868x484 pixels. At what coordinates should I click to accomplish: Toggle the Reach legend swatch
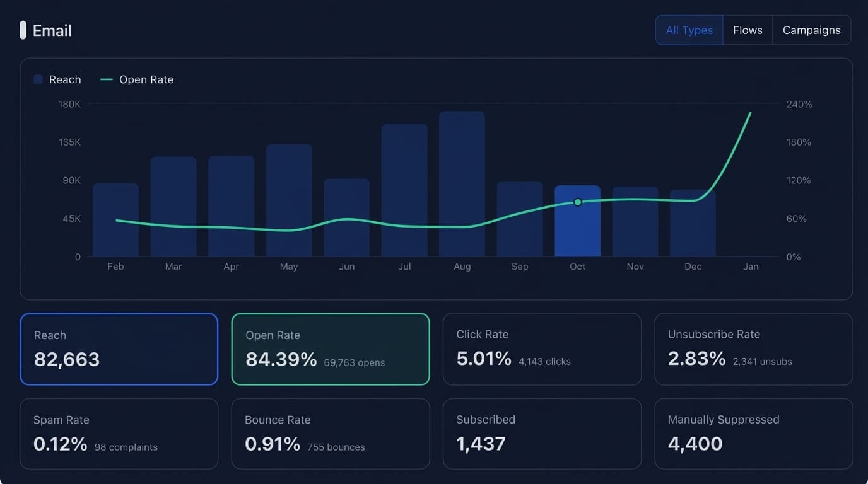[x=38, y=79]
